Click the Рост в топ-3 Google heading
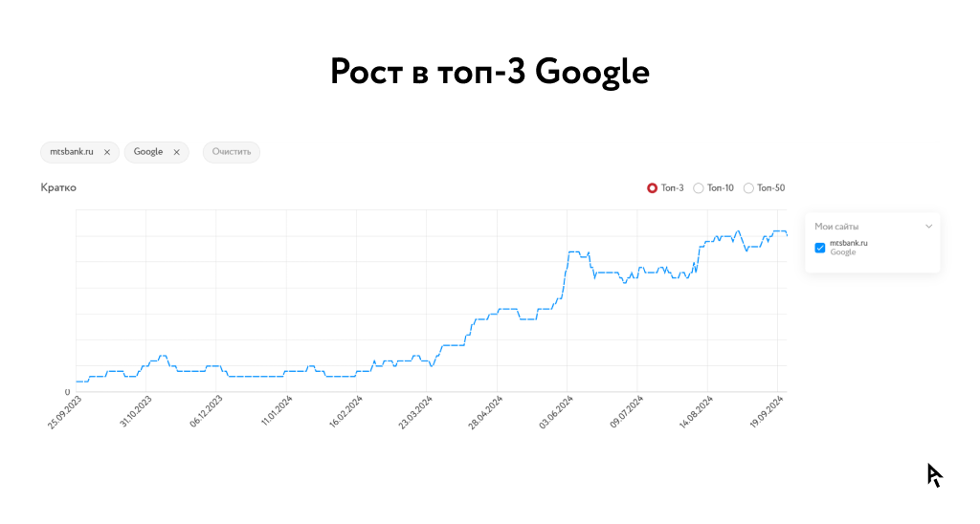This screenshot has width=980, height=524. tap(490, 72)
